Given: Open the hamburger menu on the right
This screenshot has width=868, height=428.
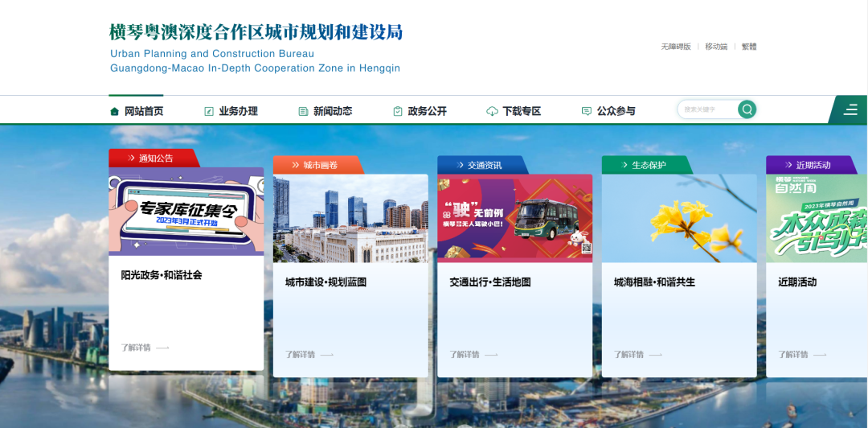Looking at the screenshot, I should (850, 110).
